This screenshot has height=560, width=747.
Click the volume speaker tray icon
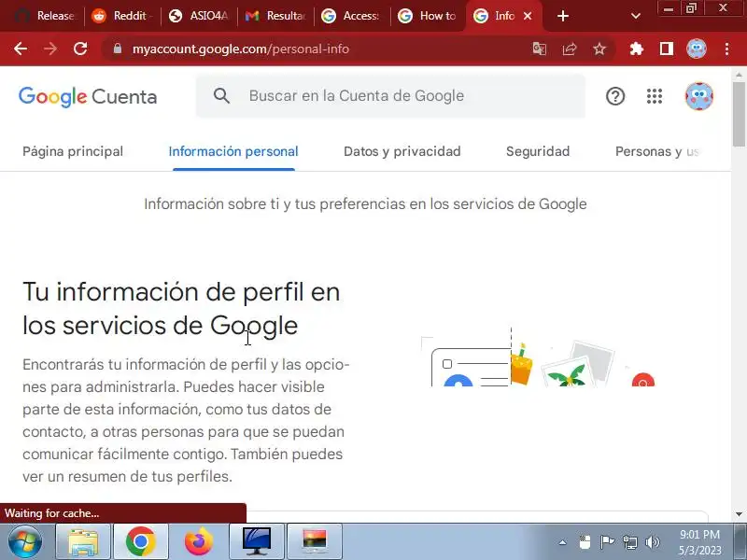click(652, 542)
